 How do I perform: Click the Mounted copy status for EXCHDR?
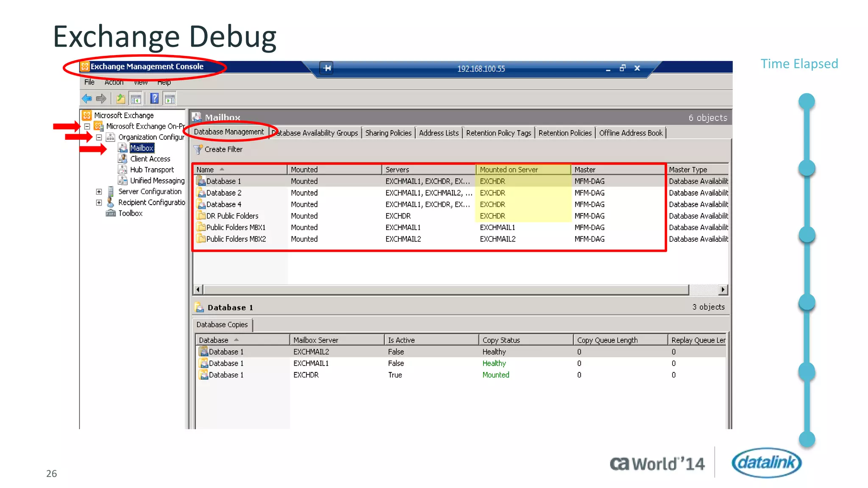tap(495, 375)
